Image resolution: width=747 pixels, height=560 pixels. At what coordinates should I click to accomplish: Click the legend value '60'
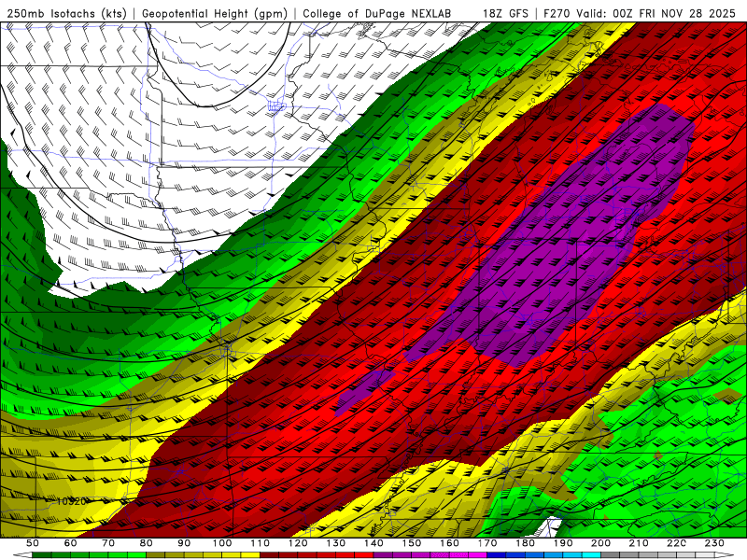coord(71,543)
